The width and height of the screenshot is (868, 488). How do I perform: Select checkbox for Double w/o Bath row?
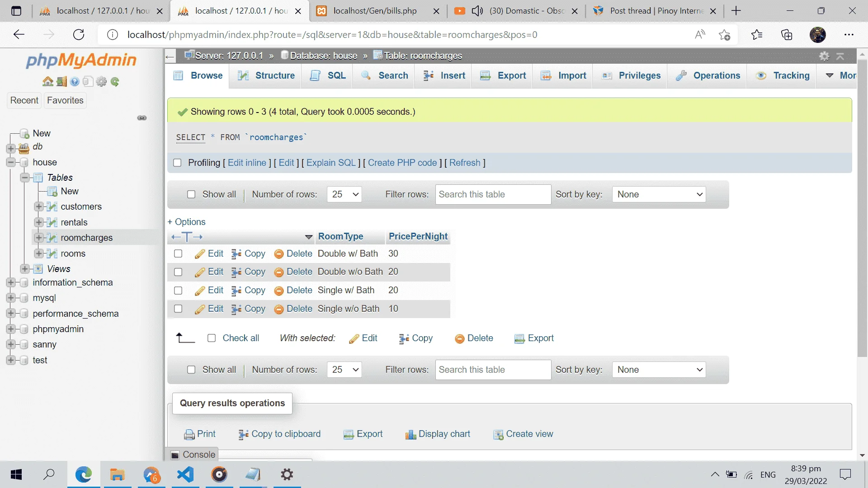[x=178, y=272]
